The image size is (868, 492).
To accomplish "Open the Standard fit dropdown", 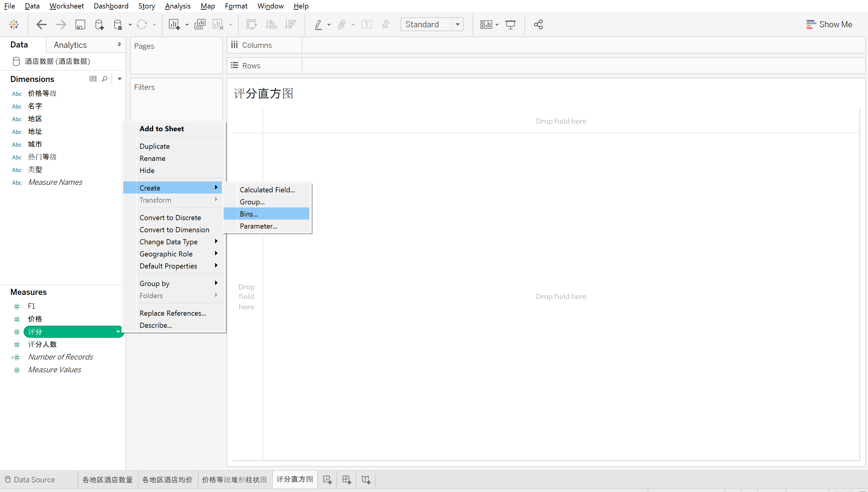I will [457, 24].
